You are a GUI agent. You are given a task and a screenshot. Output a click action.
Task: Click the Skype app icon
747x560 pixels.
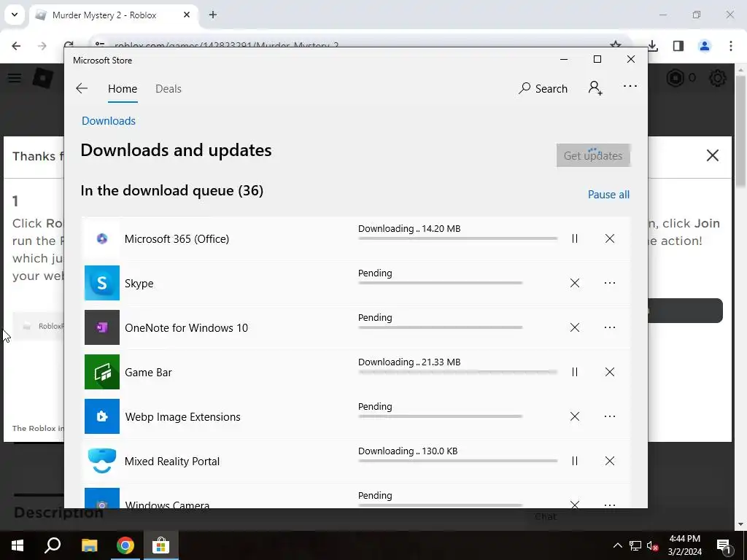pos(102,283)
